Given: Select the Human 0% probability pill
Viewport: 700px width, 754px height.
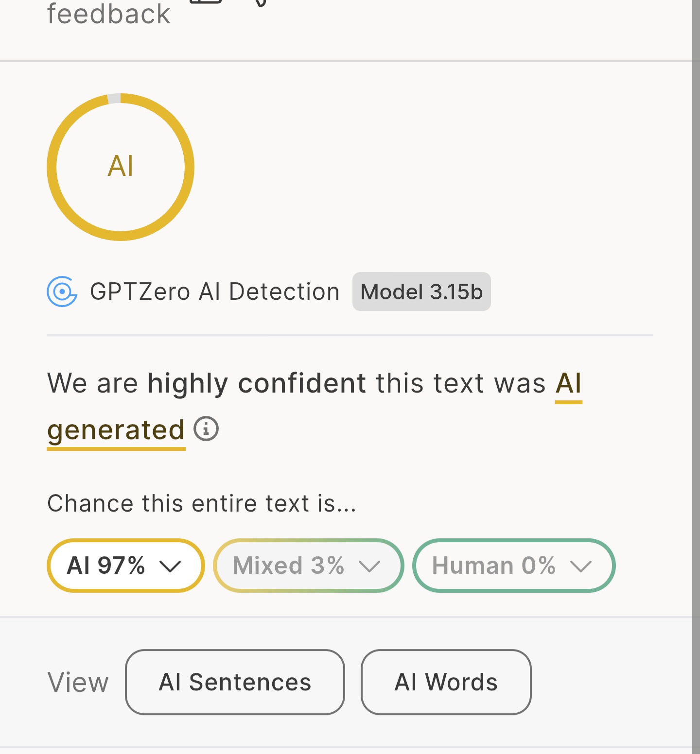Looking at the screenshot, I should pos(514,565).
